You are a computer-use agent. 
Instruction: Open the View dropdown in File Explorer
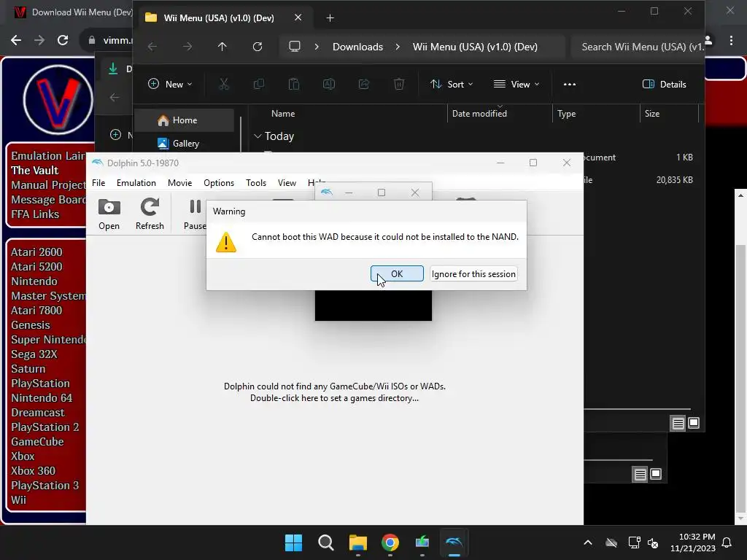[516, 85]
